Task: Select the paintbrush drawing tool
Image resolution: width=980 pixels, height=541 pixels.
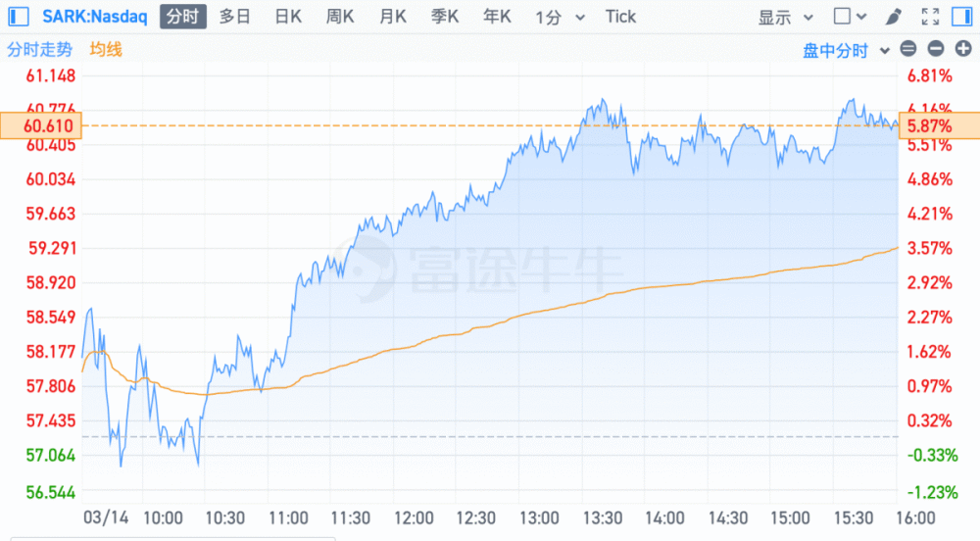Action: tap(893, 17)
